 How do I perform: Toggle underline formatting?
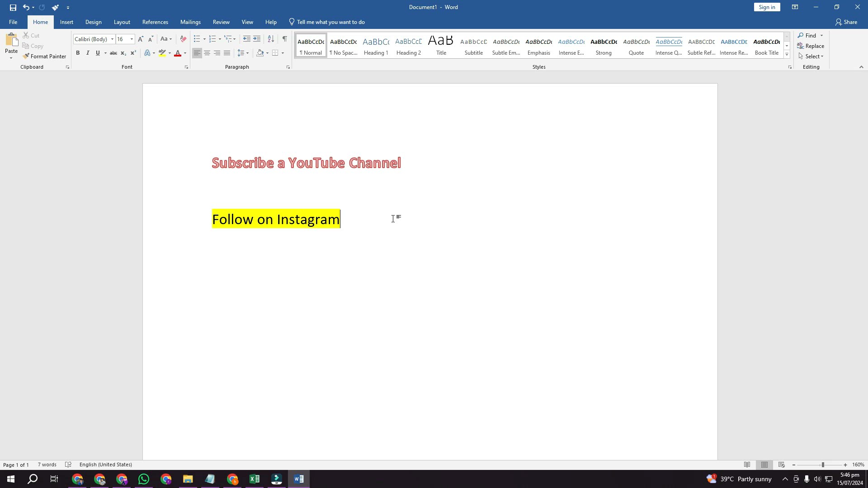click(x=98, y=53)
